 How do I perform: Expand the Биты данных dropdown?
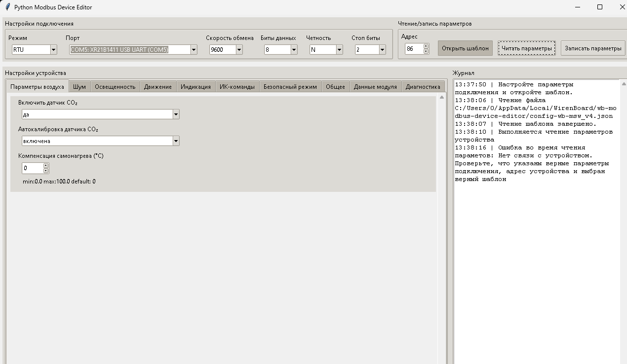pyautogui.click(x=294, y=50)
